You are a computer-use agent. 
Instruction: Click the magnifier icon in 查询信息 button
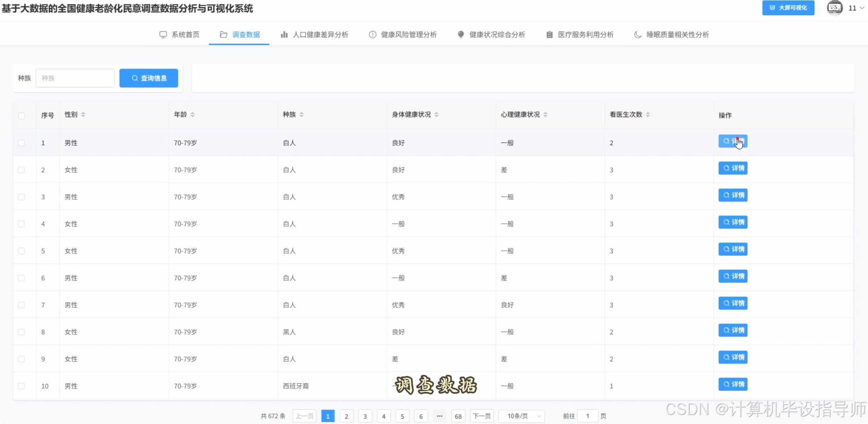[135, 78]
